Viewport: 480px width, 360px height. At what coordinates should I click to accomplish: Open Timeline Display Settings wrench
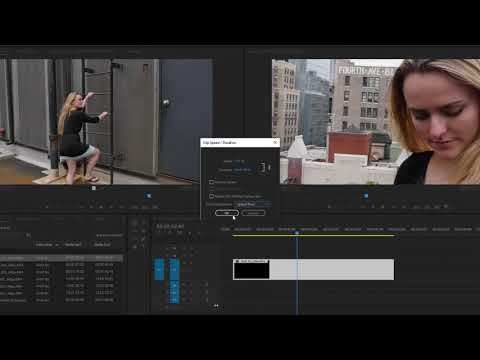click(x=199, y=233)
